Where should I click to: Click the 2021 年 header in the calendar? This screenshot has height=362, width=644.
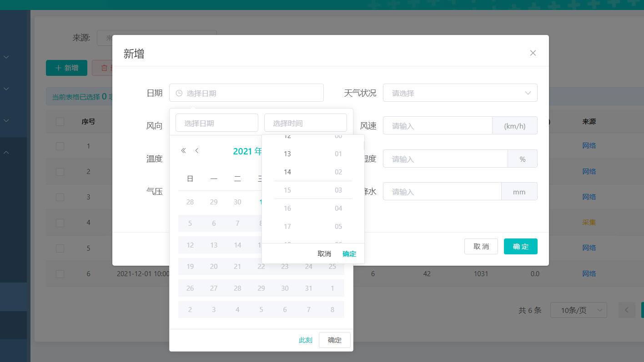click(248, 151)
